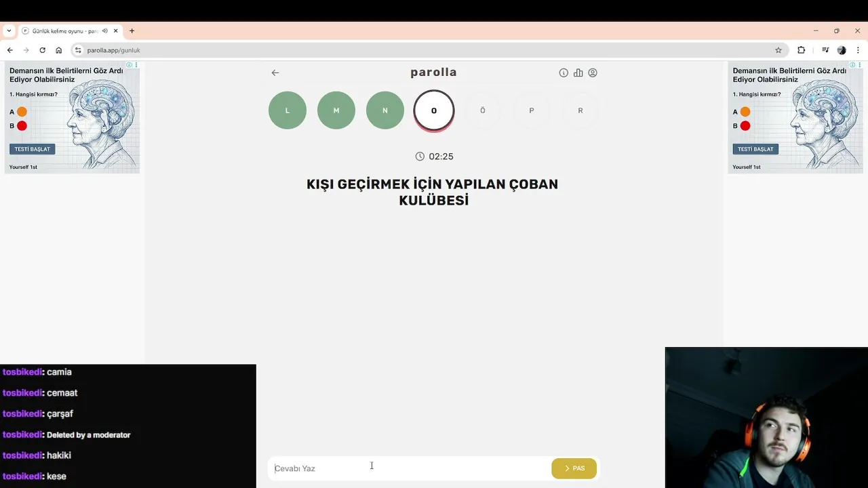868x488 pixels.
Task: Minimize the browser window
Action: tap(816, 31)
